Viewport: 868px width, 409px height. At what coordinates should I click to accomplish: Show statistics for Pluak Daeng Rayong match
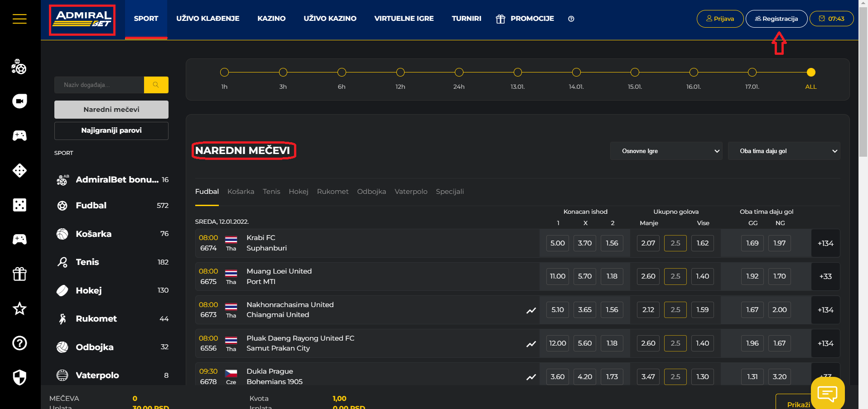tap(531, 344)
